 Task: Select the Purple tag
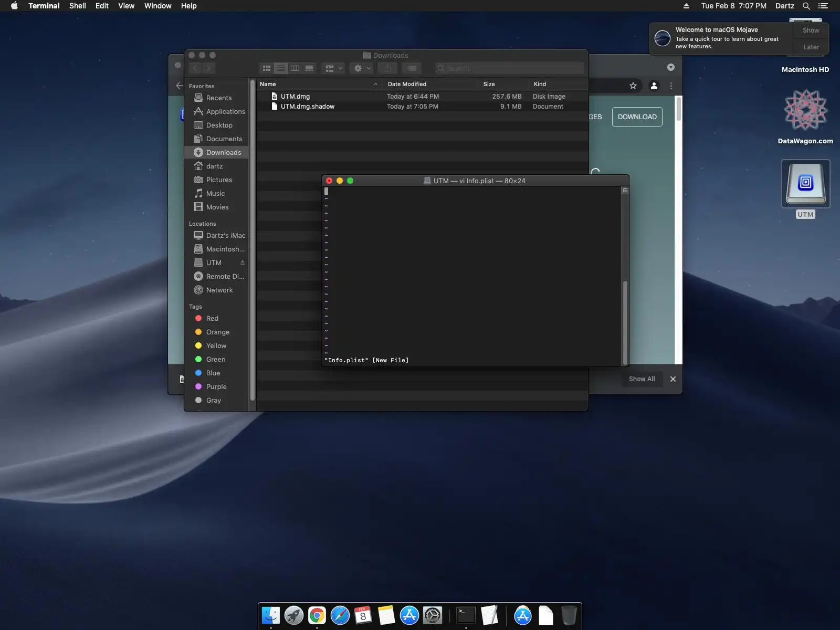pos(212,386)
